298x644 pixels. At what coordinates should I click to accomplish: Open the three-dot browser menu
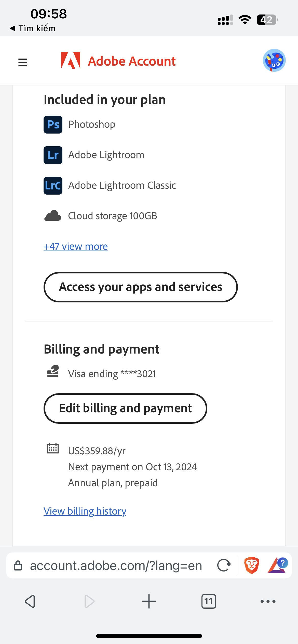pyautogui.click(x=268, y=602)
